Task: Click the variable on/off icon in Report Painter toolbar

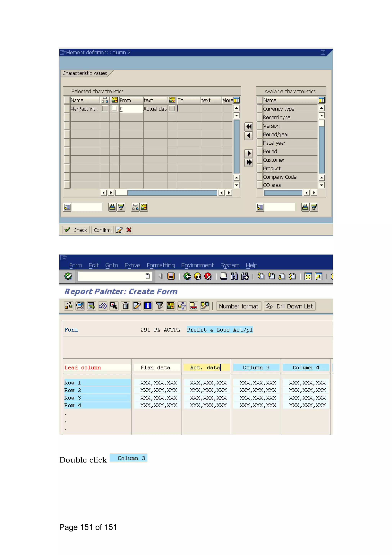Action: pos(171,306)
